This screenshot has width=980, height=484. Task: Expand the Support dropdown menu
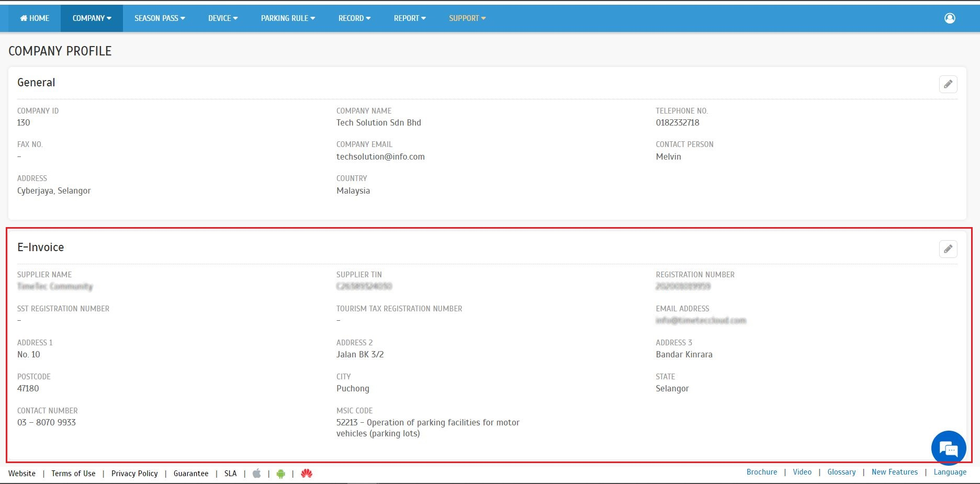tap(467, 18)
